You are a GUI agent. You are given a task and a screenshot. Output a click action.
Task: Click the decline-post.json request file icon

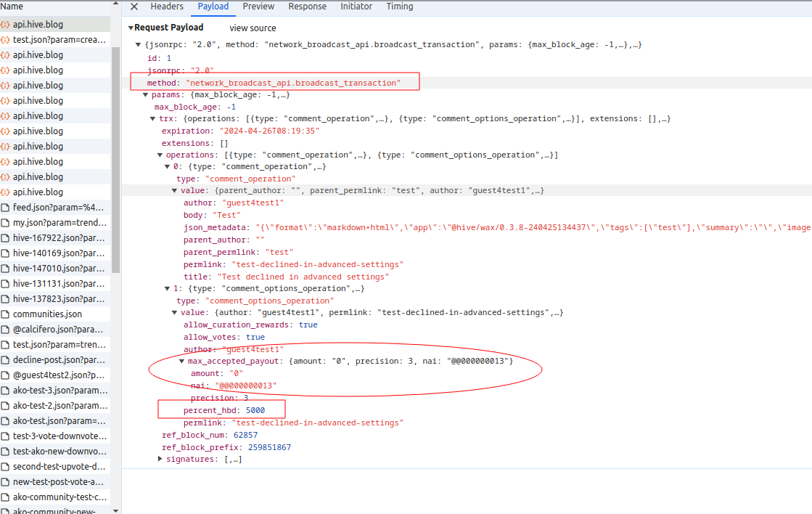[x=6, y=360]
